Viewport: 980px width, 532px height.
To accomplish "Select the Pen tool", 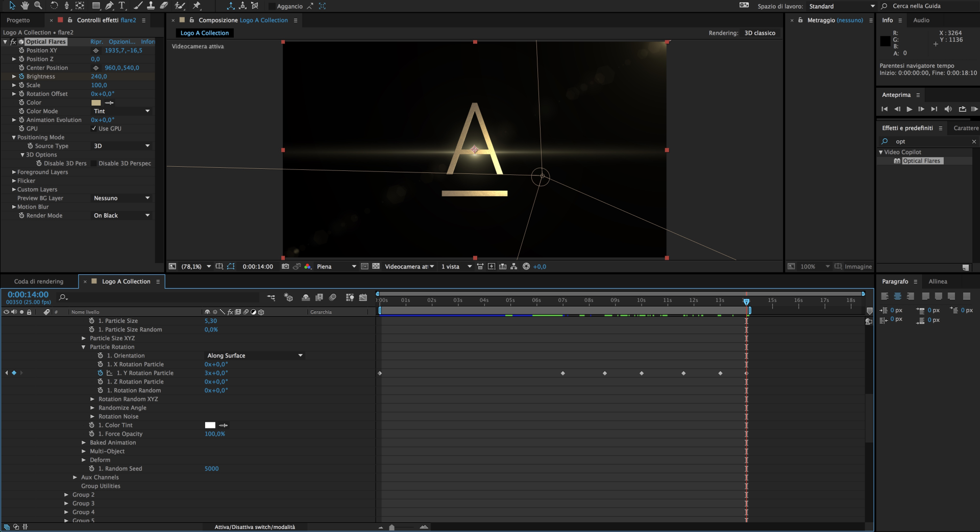I will tap(109, 6).
